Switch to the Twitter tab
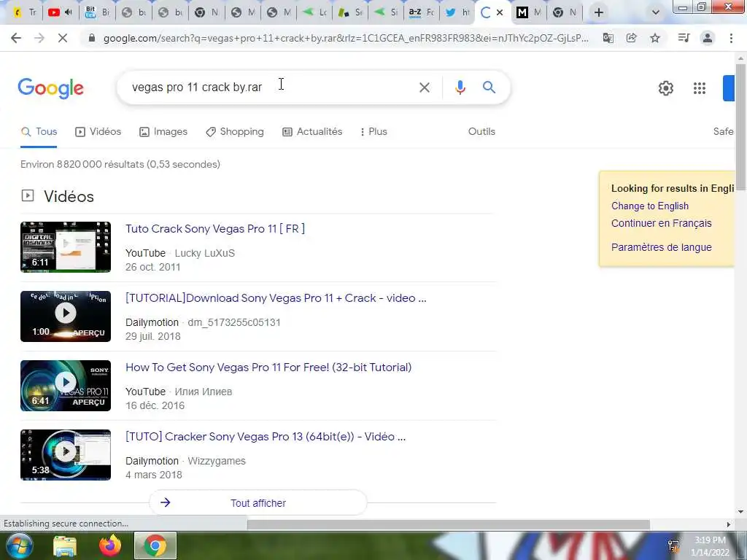The image size is (747, 560). click(458, 12)
